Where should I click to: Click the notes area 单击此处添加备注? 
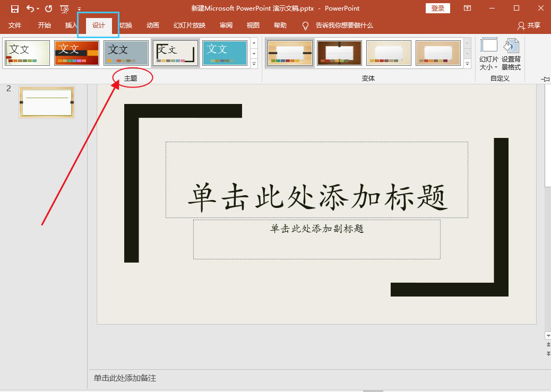[x=125, y=378]
